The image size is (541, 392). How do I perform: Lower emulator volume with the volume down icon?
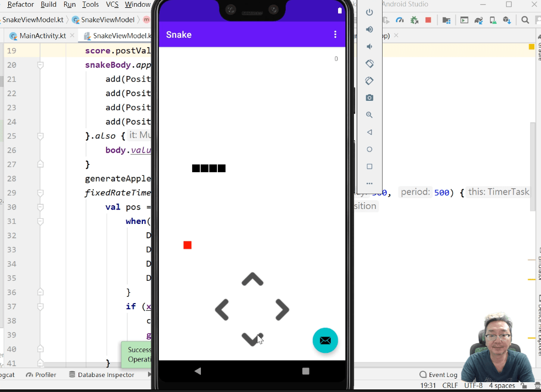point(369,47)
